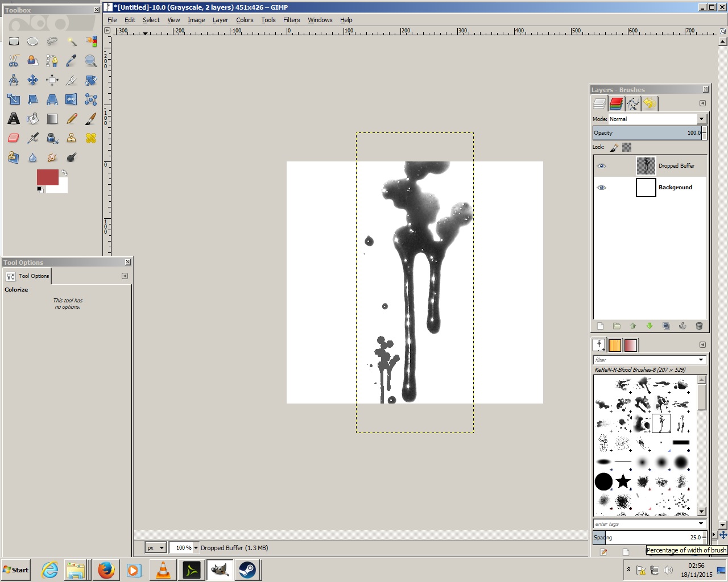This screenshot has width=728, height=582.
Task: Select the Fuzzy Select magic wand tool
Action: click(x=72, y=41)
